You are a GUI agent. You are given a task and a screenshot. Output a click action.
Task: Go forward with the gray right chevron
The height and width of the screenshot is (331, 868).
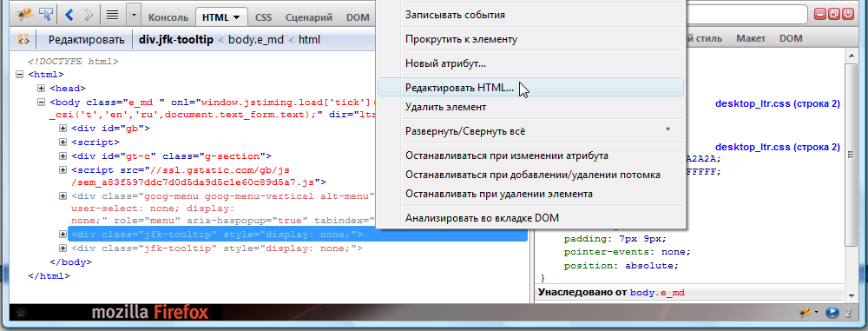pyautogui.click(x=89, y=15)
